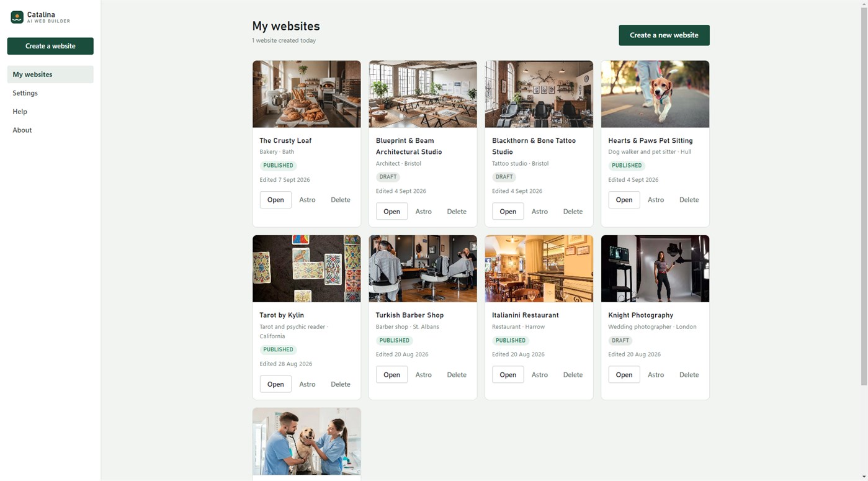Delete Hearts & Paws Pet Sitting
The width and height of the screenshot is (868, 481).
point(689,200)
